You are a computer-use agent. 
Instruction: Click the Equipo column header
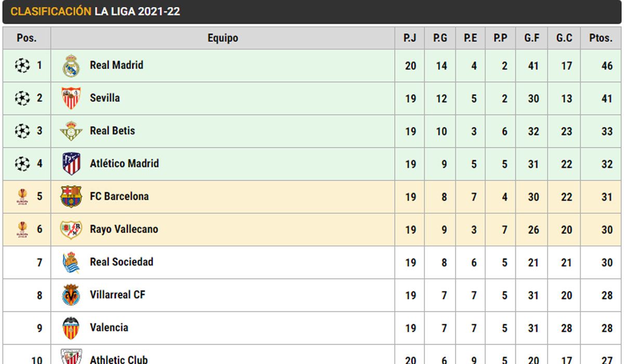pos(223,38)
